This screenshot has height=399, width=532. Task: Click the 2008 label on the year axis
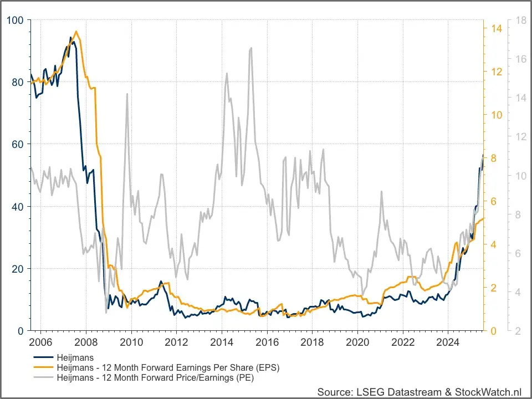tap(86, 342)
